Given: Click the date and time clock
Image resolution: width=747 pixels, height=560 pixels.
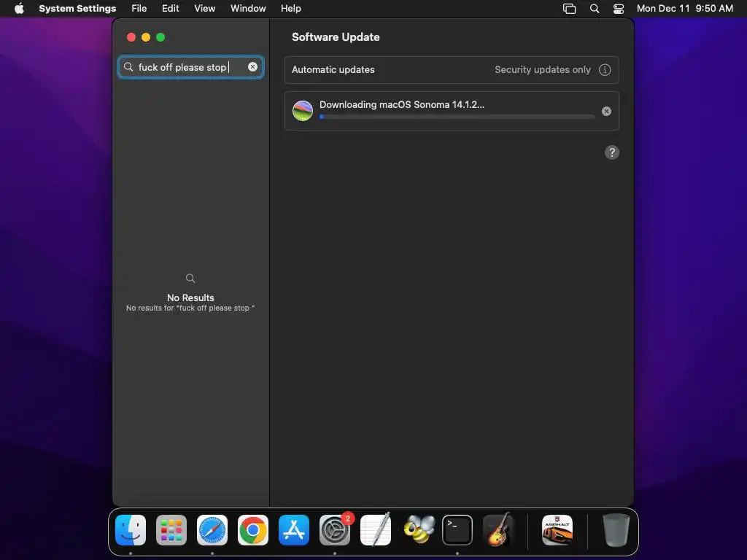Looking at the screenshot, I should (x=684, y=9).
